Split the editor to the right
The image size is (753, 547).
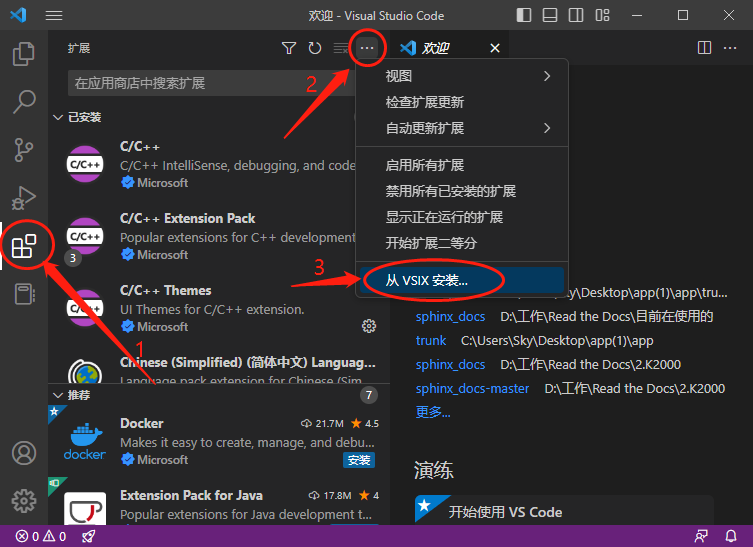tap(704, 48)
